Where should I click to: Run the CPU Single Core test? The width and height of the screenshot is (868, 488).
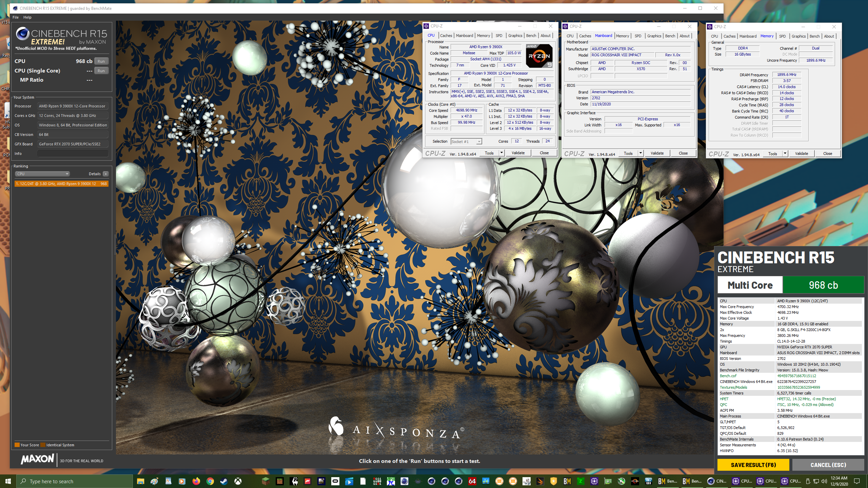(101, 71)
